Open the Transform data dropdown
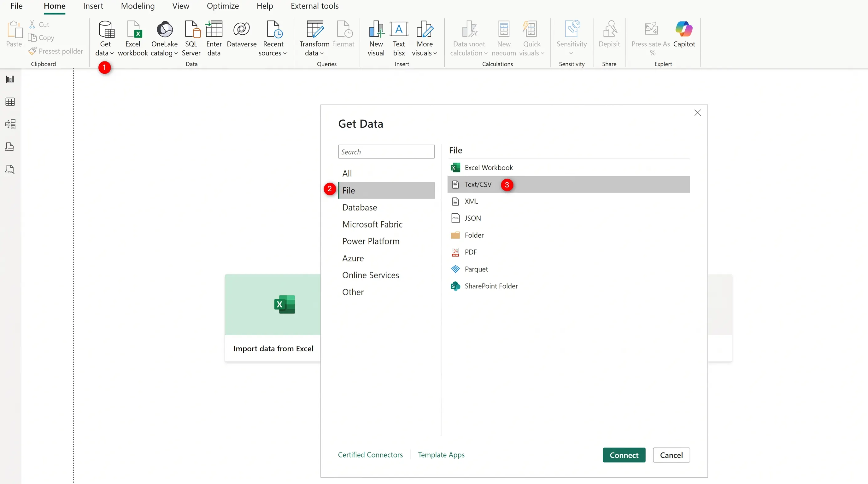 [x=314, y=39]
